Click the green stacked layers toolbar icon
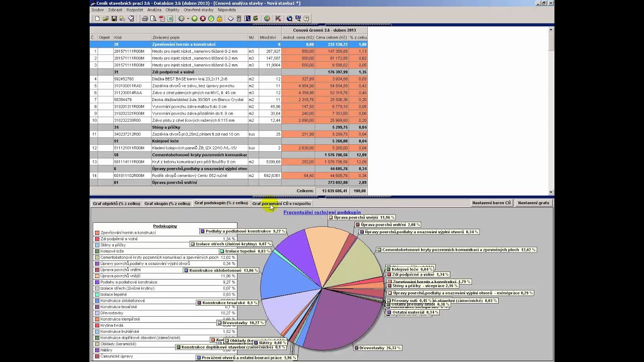Screen dimensions: 644x362 tap(256, 19)
